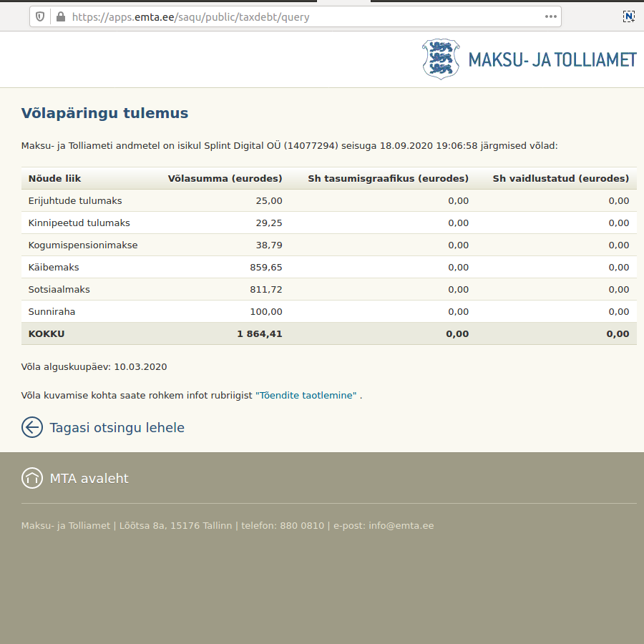Select the "Sotsiaalmaks" row label

coord(59,290)
